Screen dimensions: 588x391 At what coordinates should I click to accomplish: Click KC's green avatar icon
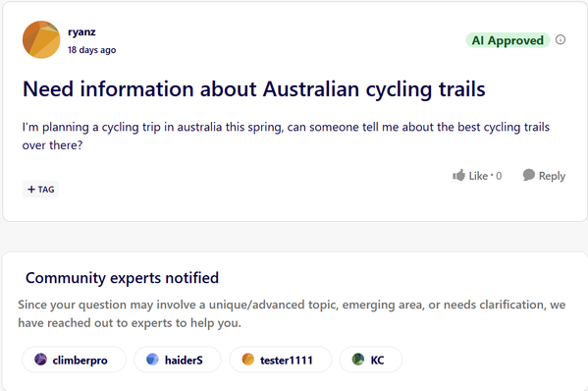[x=358, y=360]
